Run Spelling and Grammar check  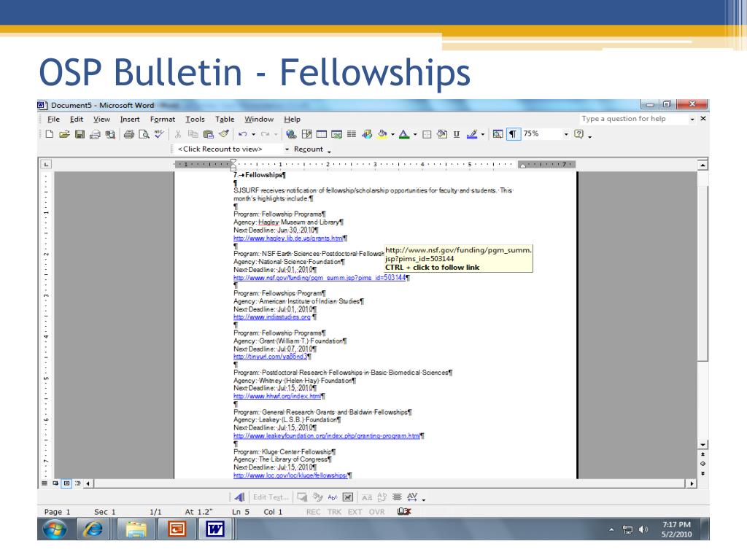[x=158, y=134]
